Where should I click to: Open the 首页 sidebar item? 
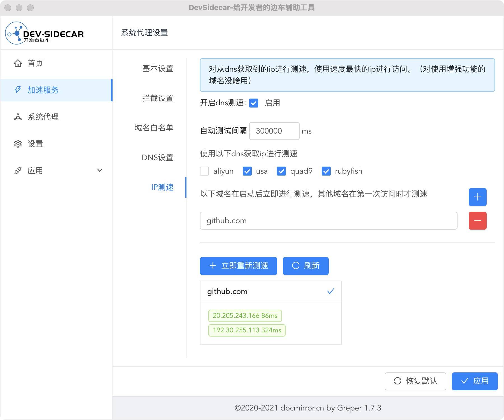(x=56, y=63)
